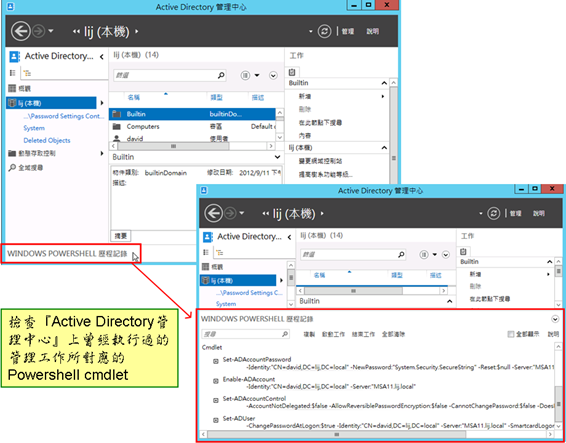566x443 pixels.
Task: Click the Refresh icon in the rear window header
Action: [x=324, y=31]
